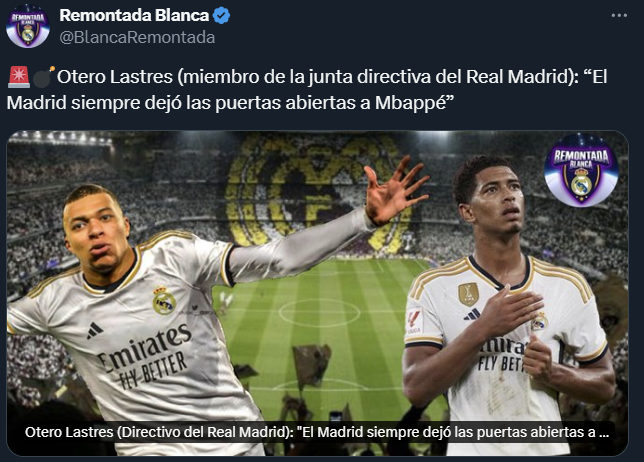
Task: Click the gold FIFA badge on right jersey
Action: (x=468, y=294)
